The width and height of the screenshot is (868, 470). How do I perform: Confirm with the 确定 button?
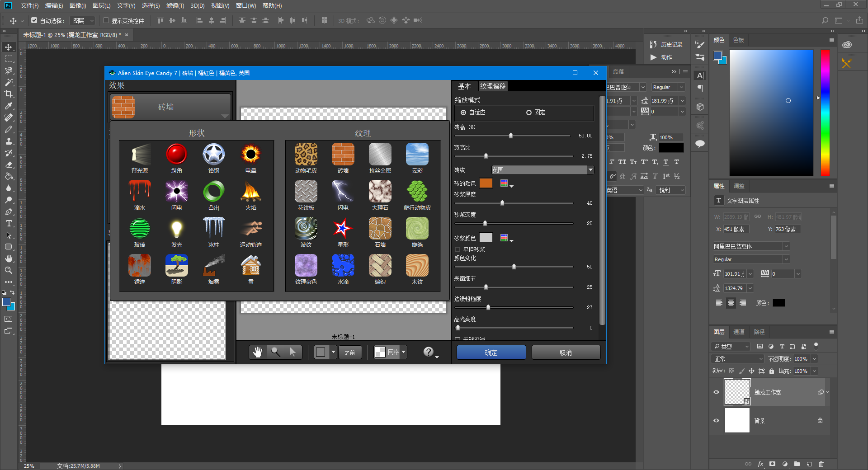(491, 352)
